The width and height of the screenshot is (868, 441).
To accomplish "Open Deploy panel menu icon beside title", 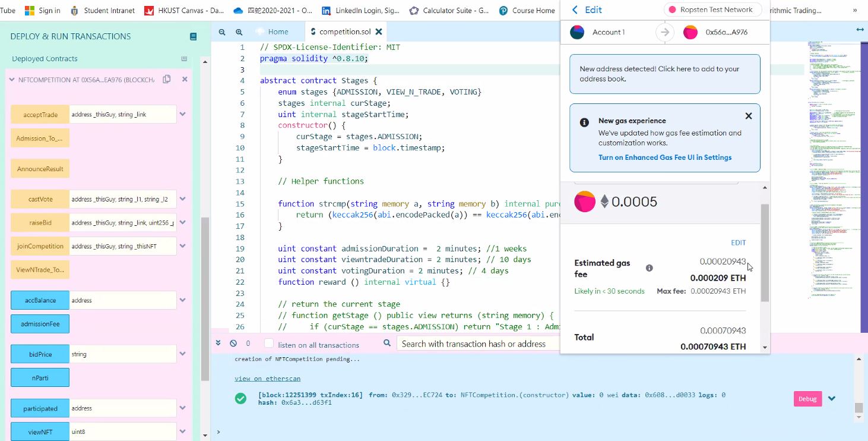I will [192, 36].
